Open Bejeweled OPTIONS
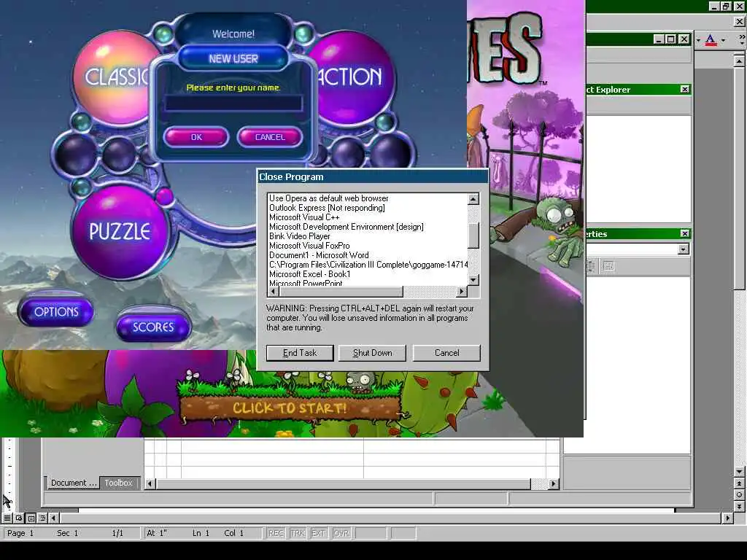 pyautogui.click(x=56, y=312)
